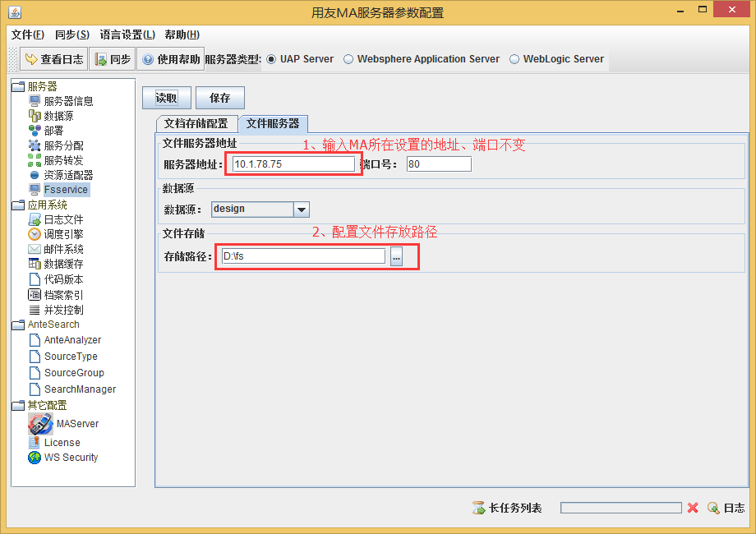This screenshot has height=534, width=756.
Task: Click the Fsservice monitor icon
Action: click(x=35, y=190)
